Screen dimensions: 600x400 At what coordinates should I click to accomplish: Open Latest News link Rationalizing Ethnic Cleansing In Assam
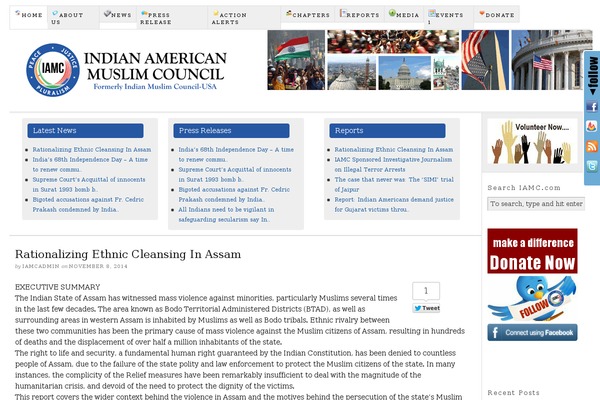click(92, 150)
